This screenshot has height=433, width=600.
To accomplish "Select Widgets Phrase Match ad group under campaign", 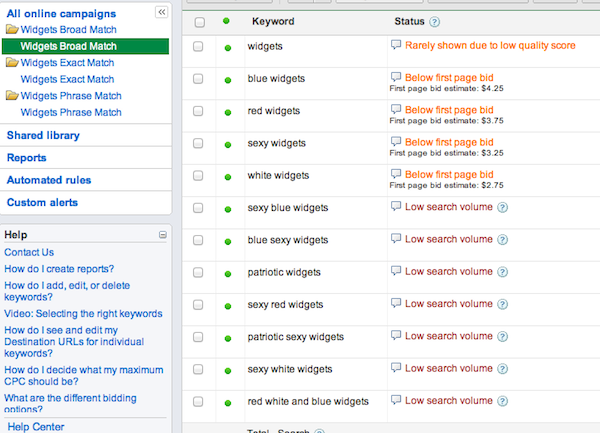I will 71,112.
